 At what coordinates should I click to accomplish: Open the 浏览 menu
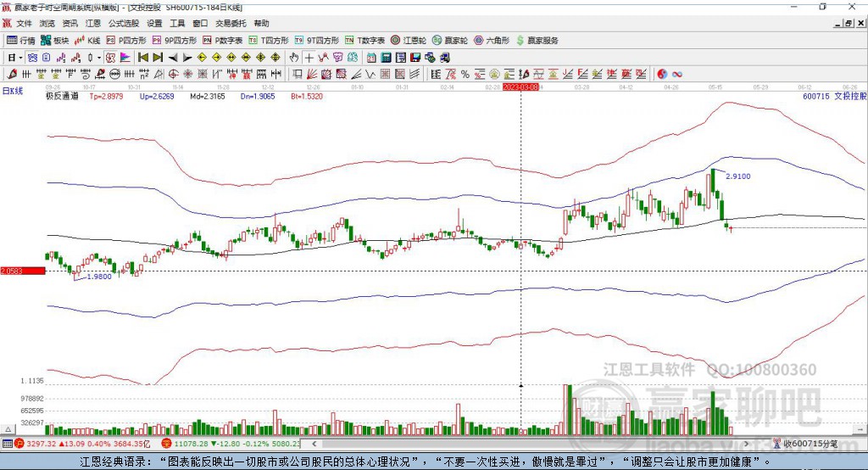pyautogui.click(x=47, y=23)
